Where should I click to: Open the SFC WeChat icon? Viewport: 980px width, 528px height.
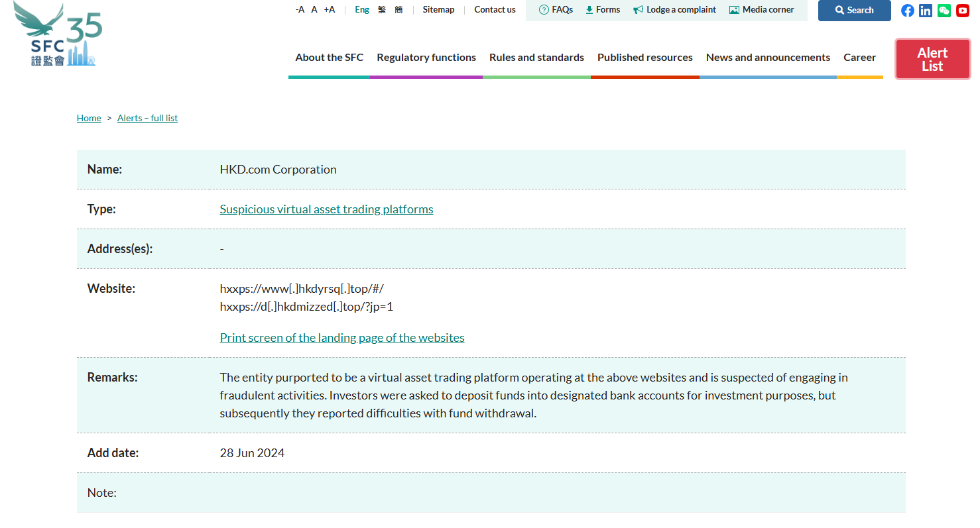pyautogui.click(x=944, y=11)
